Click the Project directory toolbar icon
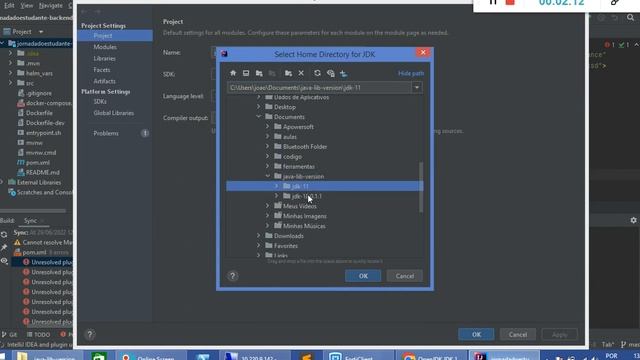The width and height of the screenshot is (640, 360). pyautogui.click(x=259, y=73)
